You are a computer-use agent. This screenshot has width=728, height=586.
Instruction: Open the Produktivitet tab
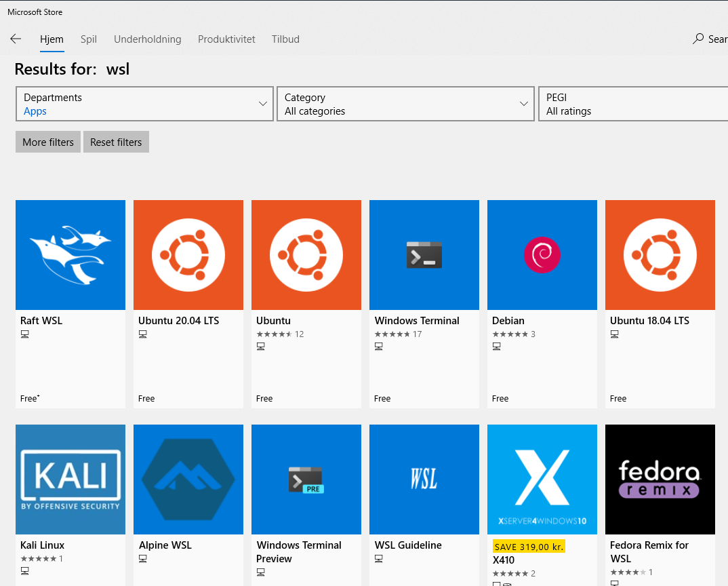[226, 39]
